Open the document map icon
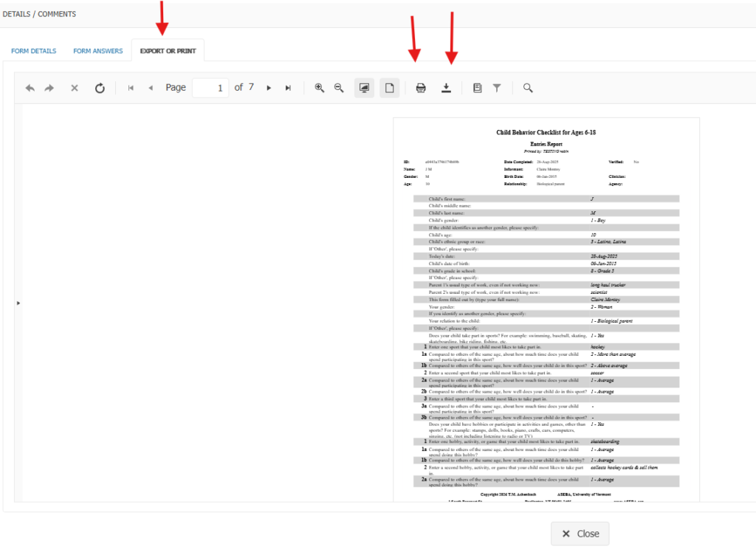The width and height of the screenshot is (756, 547). click(x=477, y=88)
